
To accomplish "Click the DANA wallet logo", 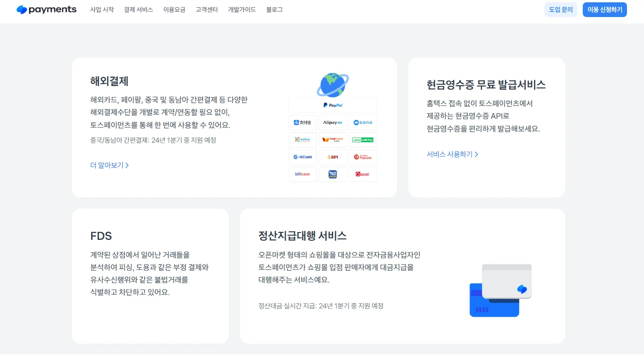I will [362, 122].
